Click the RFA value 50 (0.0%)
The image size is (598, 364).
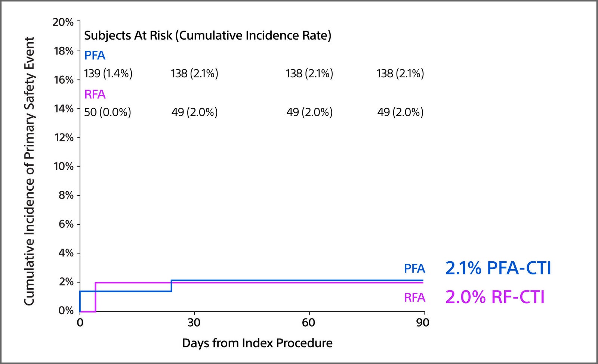click(108, 112)
